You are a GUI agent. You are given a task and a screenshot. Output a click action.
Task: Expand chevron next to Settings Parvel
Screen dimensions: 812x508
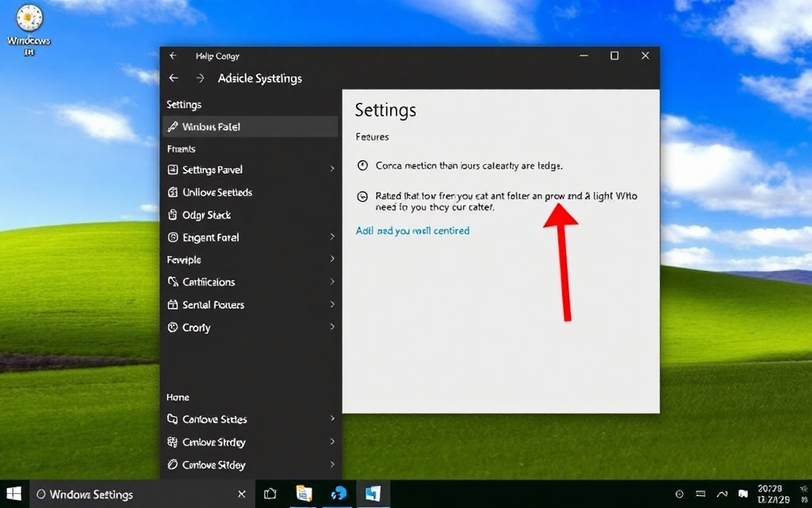pos(332,169)
